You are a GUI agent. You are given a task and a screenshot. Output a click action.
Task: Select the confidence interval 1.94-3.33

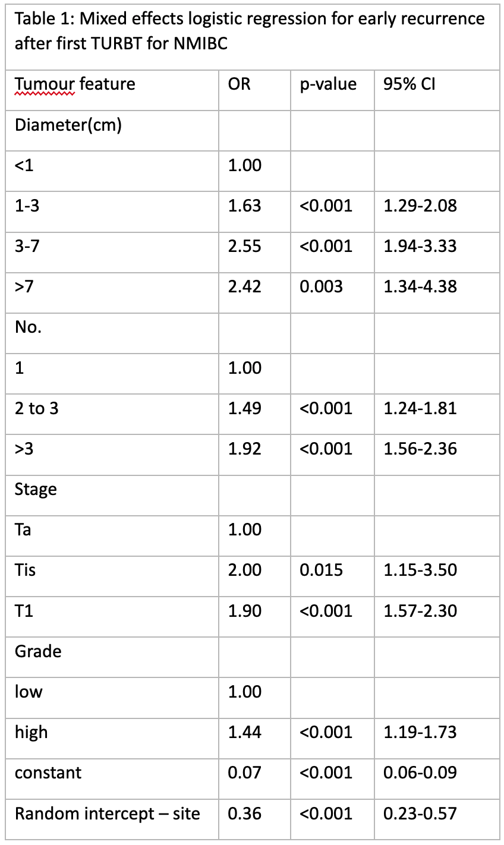tap(420, 246)
